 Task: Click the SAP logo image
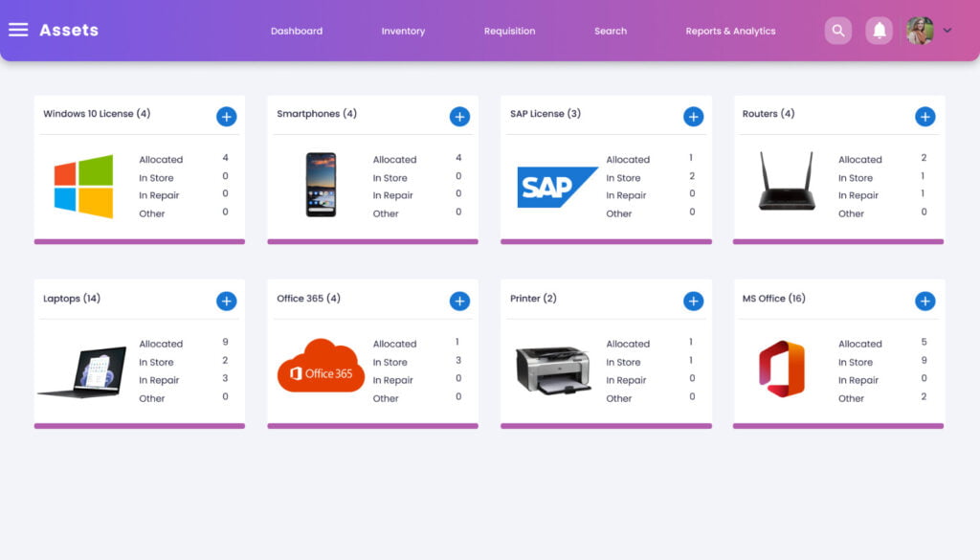[x=557, y=187]
